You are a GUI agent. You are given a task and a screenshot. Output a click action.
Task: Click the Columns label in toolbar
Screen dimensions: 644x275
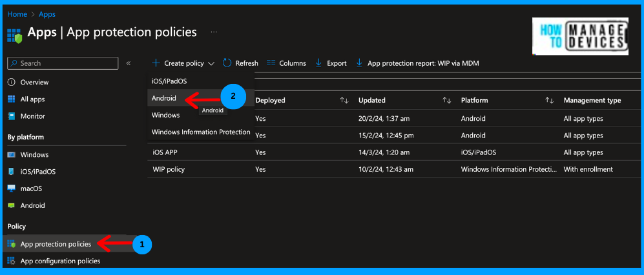tap(293, 63)
